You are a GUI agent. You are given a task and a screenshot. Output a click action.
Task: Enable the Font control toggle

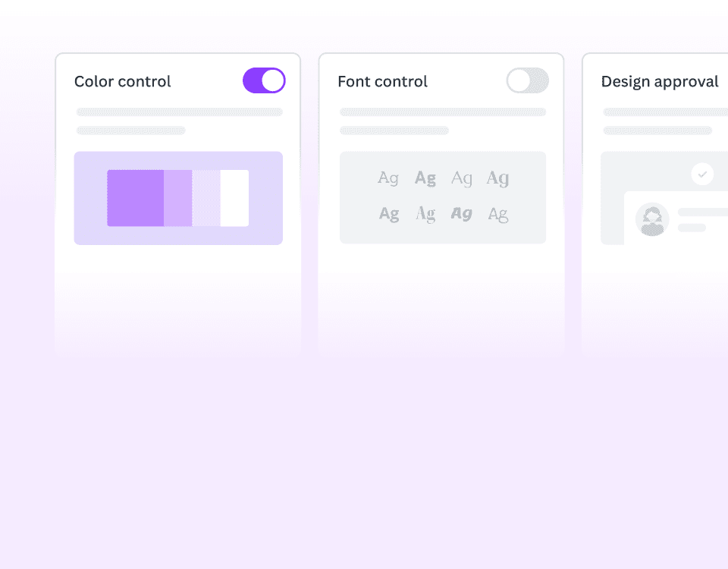[527, 80]
